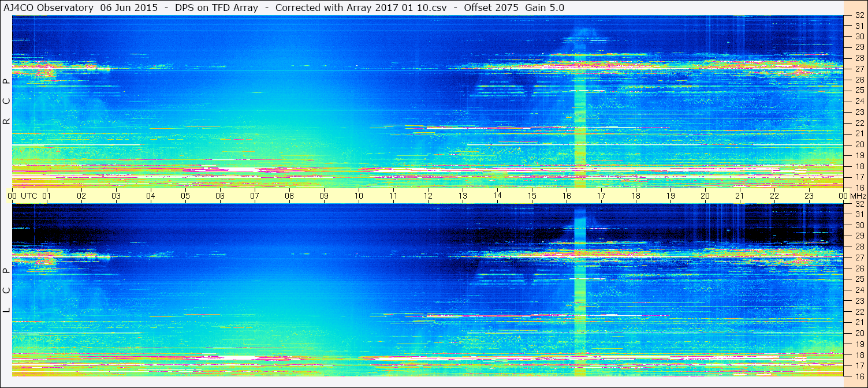
Task: Pick hour 07 on the UTC time axis
Action: click(x=255, y=196)
